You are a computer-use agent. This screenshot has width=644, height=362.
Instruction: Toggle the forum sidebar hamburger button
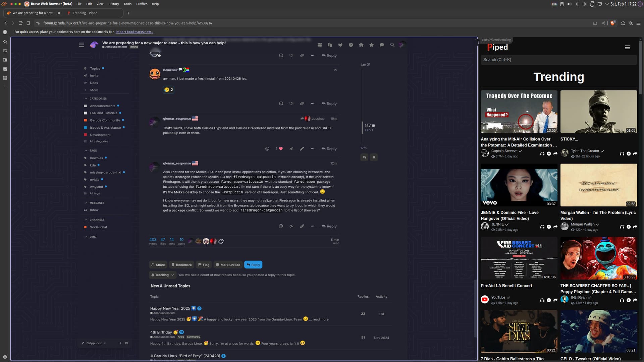click(81, 45)
